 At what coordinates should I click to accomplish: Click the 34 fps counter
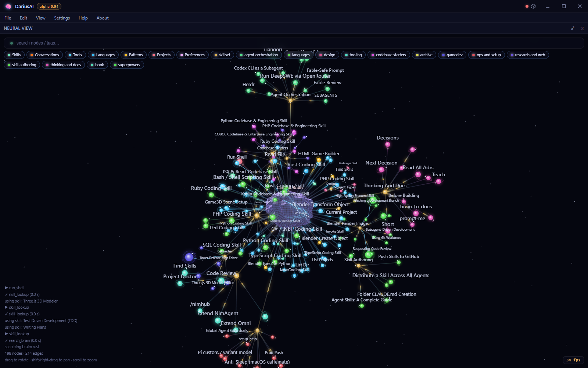pyautogui.click(x=573, y=360)
